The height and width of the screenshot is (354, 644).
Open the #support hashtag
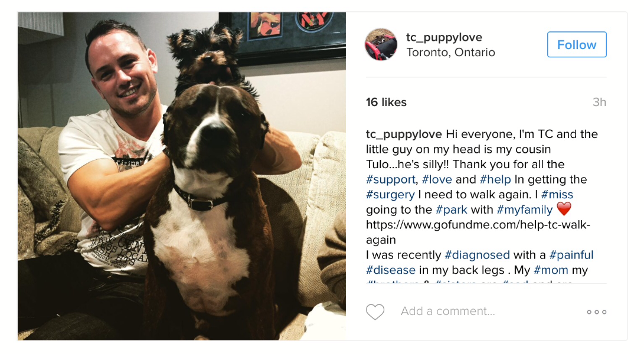click(391, 179)
